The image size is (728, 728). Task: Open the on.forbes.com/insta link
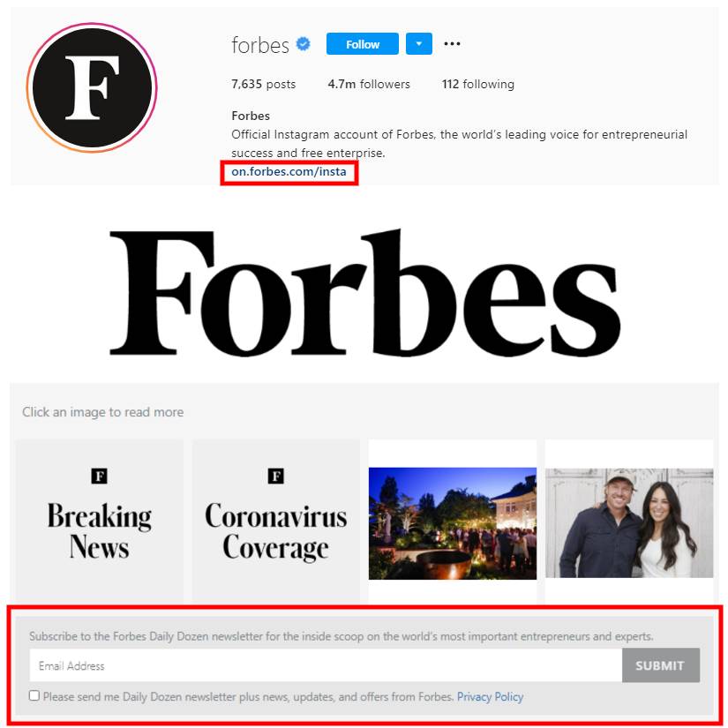coord(289,171)
